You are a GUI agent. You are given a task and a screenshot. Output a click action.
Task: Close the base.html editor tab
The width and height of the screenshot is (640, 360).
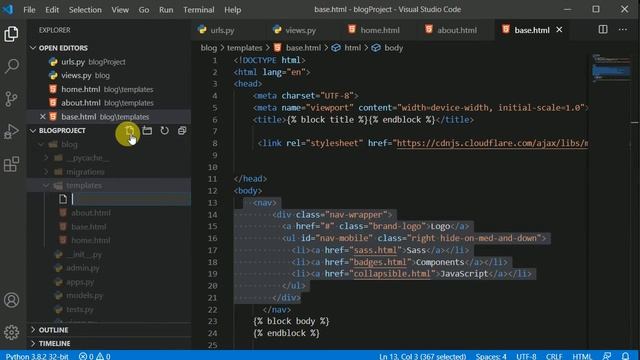click(559, 30)
